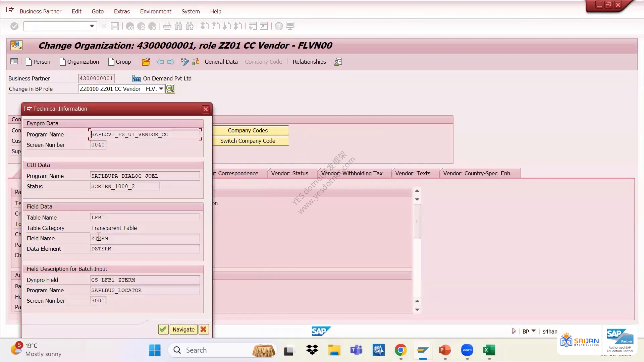This screenshot has height=362, width=644.
Task: Open the Environment menu
Action: click(156, 11)
